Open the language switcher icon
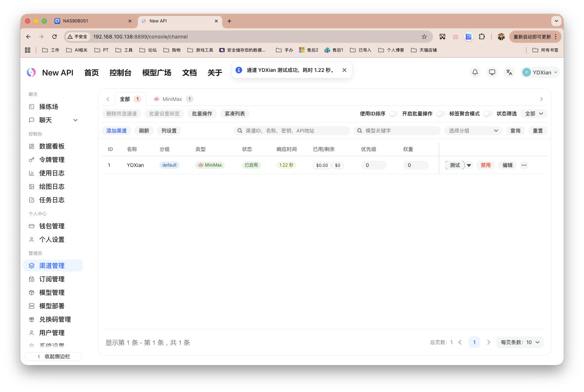Viewport: 584px width, 392px height. coord(509,72)
